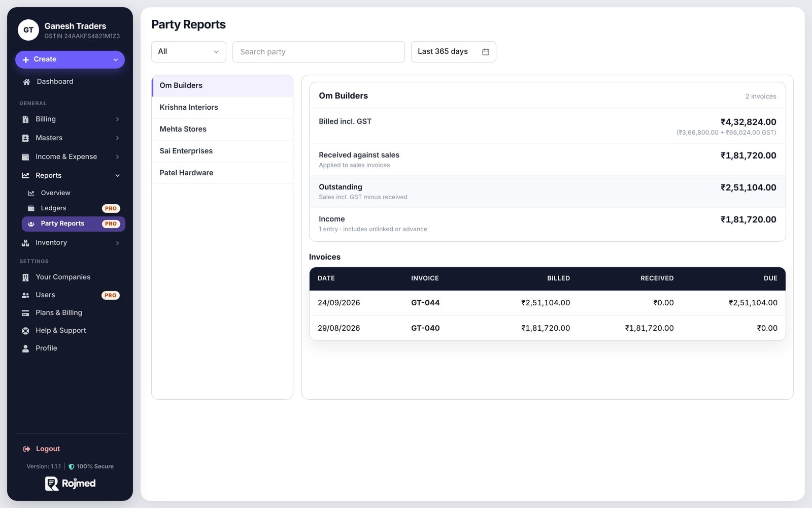The image size is (812, 508).
Task: Expand the Inventory menu chevron
Action: click(117, 243)
